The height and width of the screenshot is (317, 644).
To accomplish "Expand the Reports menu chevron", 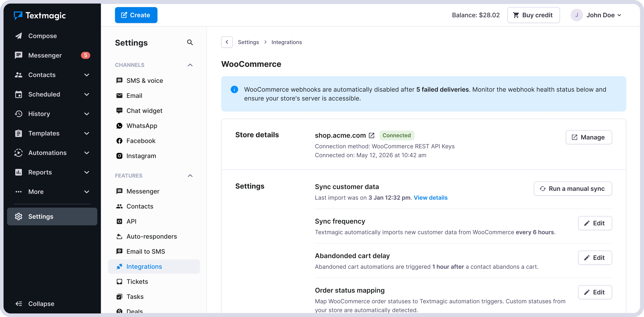I will coord(87,172).
